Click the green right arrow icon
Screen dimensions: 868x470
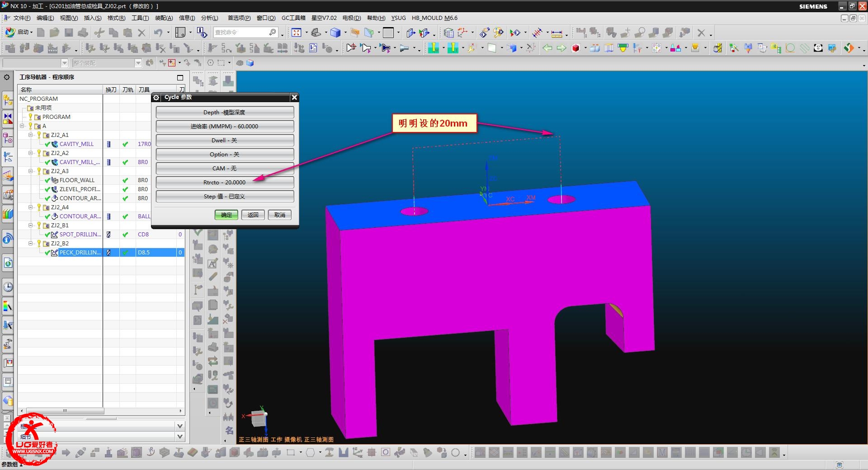(561, 48)
